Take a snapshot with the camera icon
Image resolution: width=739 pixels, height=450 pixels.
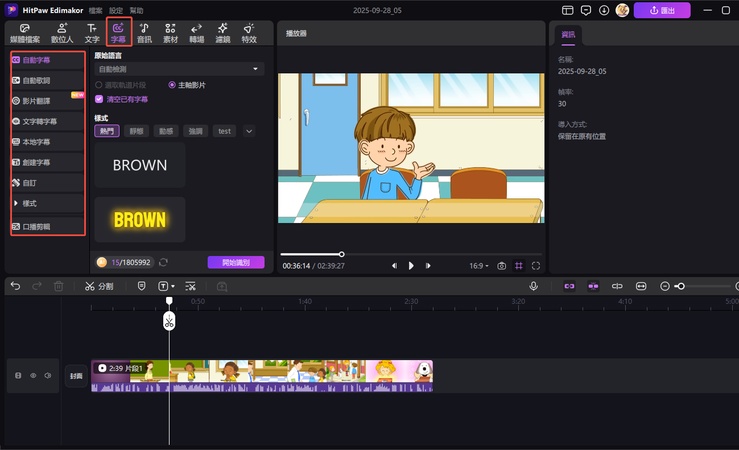click(501, 266)
